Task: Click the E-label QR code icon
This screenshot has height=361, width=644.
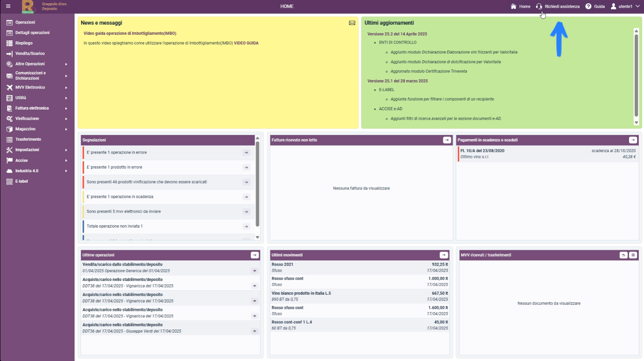Action: tap(9, 182)
